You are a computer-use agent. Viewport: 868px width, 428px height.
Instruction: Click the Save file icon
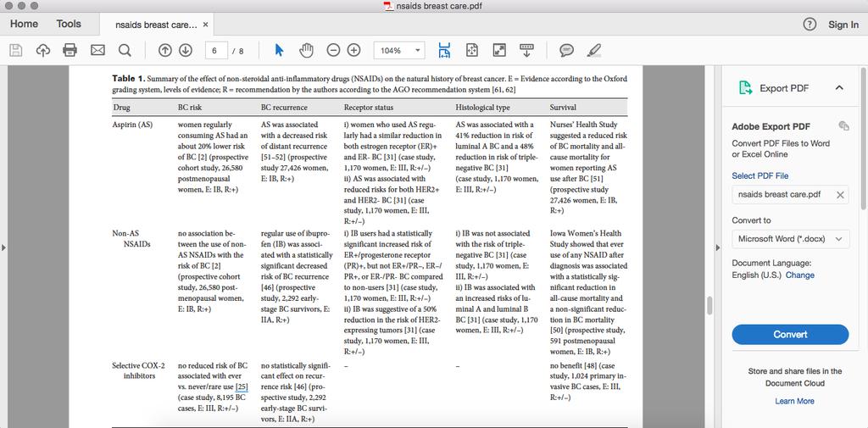point(16,50)
